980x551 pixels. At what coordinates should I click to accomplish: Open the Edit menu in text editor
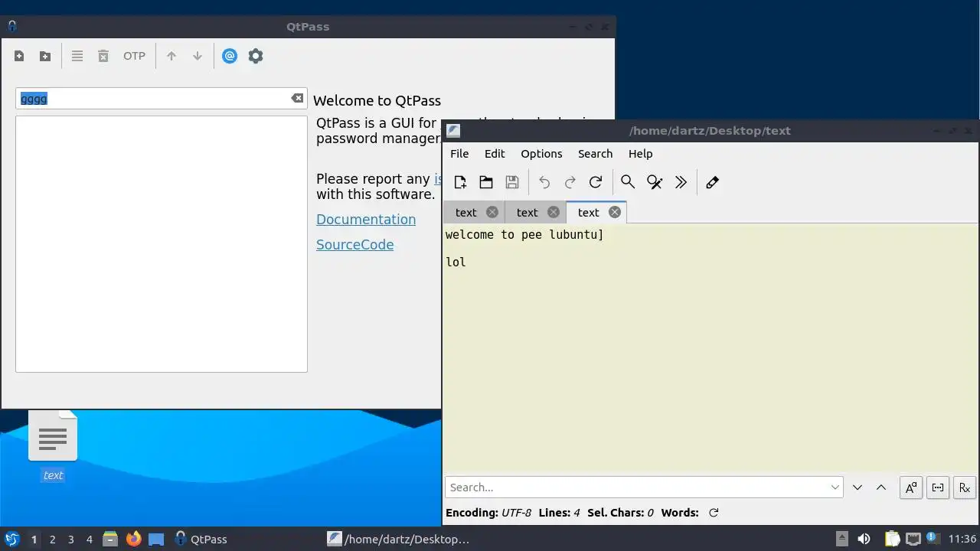[495, 154]
